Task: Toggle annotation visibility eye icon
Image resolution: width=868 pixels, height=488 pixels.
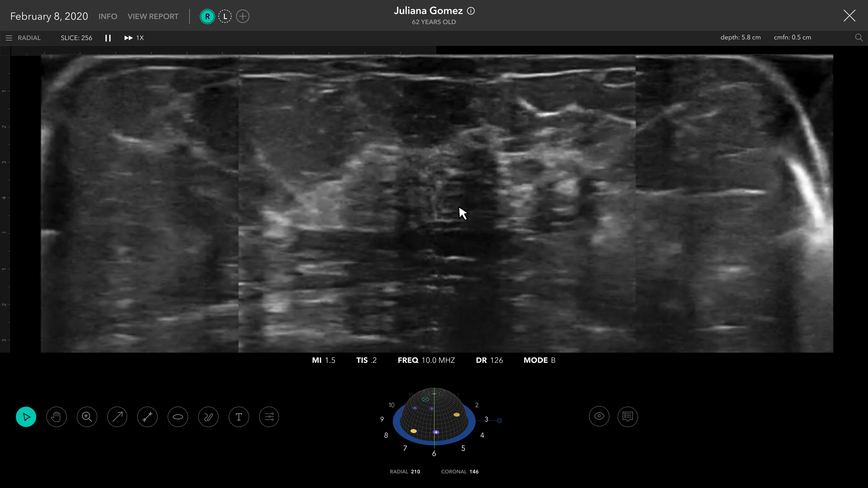Action: point(599,416)
